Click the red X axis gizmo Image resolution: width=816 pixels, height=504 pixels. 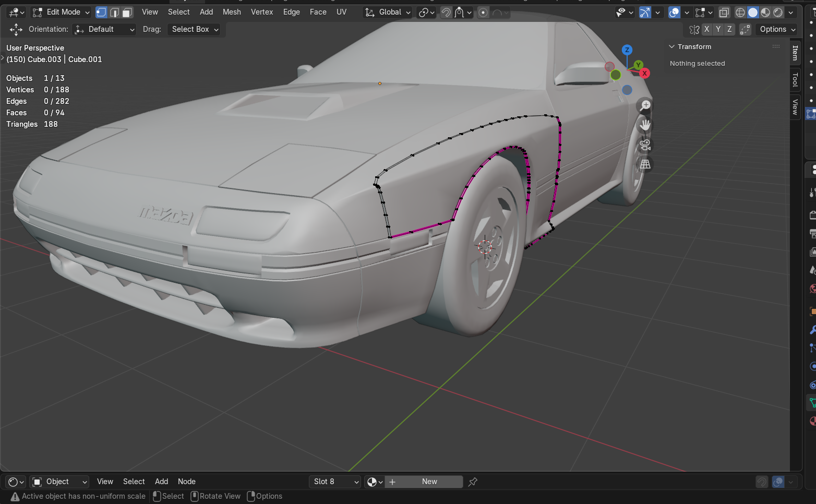[x=645, y=73]
